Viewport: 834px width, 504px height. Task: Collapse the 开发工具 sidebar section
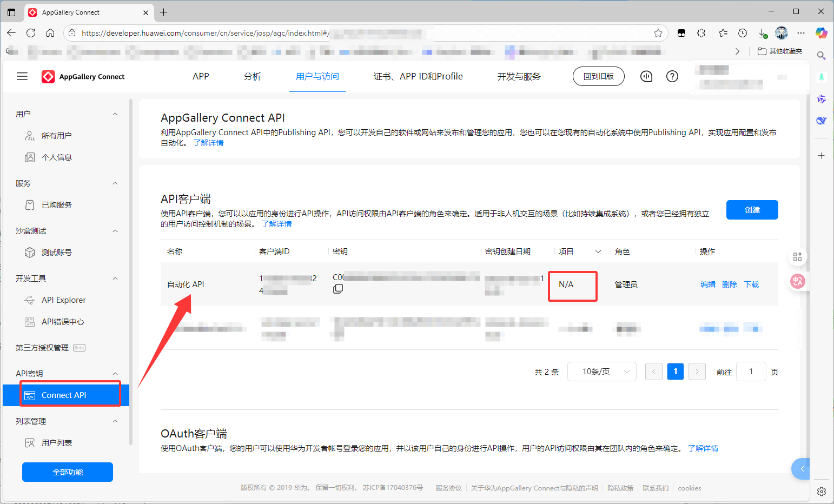115,278
